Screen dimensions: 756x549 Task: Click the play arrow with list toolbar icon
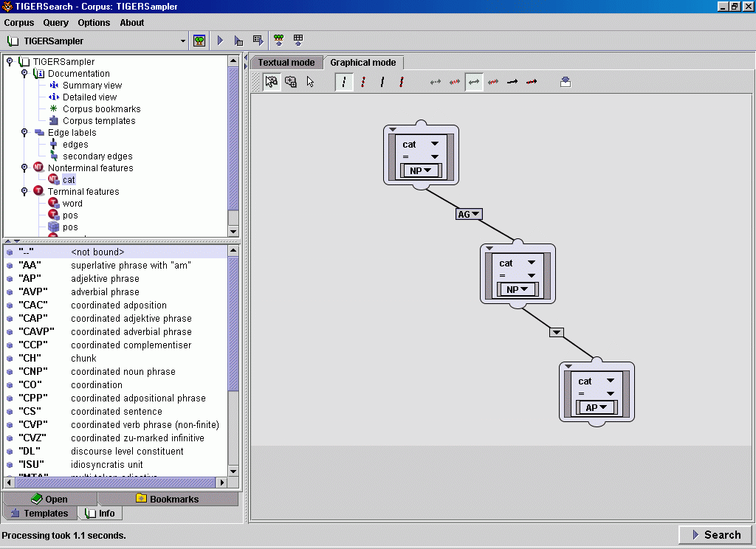coord(238,41)
